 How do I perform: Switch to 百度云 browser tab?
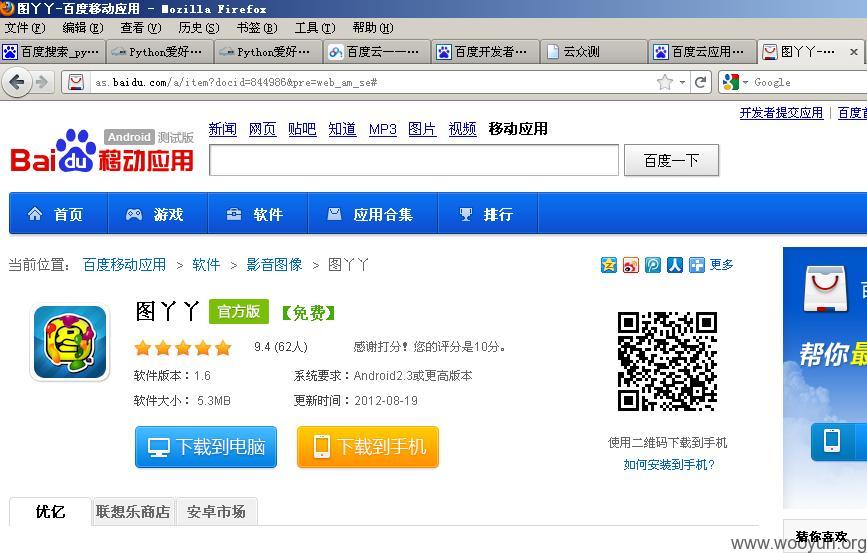point(377,52)
